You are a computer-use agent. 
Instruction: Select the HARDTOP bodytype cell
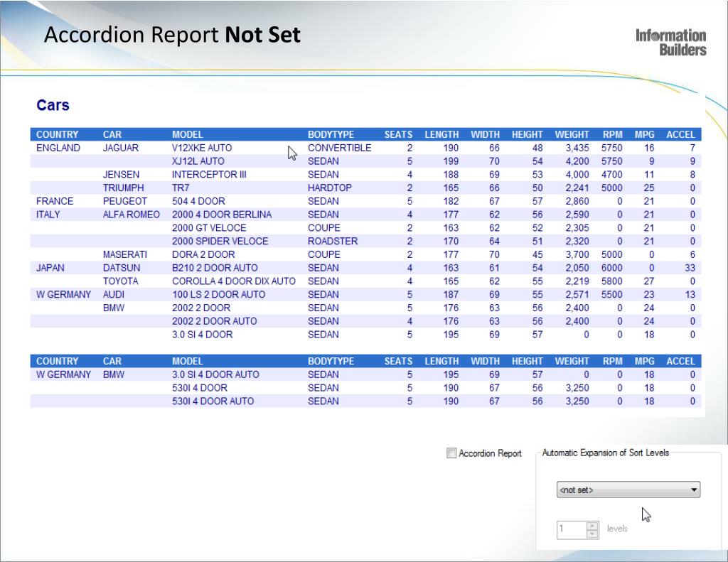[x=330, y=188]
